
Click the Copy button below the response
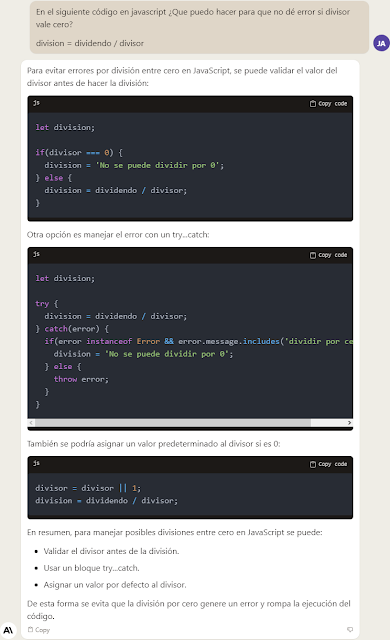pyautogui.click(x=39, y=630)
